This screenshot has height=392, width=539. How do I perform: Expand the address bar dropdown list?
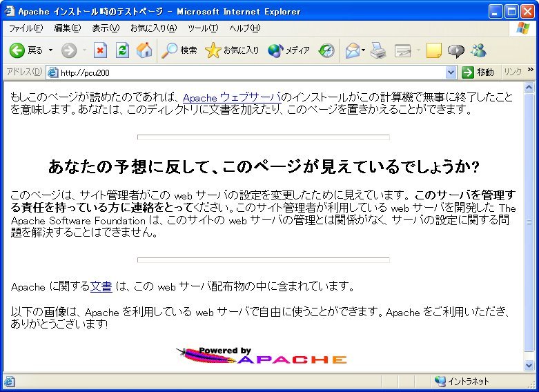451,72
